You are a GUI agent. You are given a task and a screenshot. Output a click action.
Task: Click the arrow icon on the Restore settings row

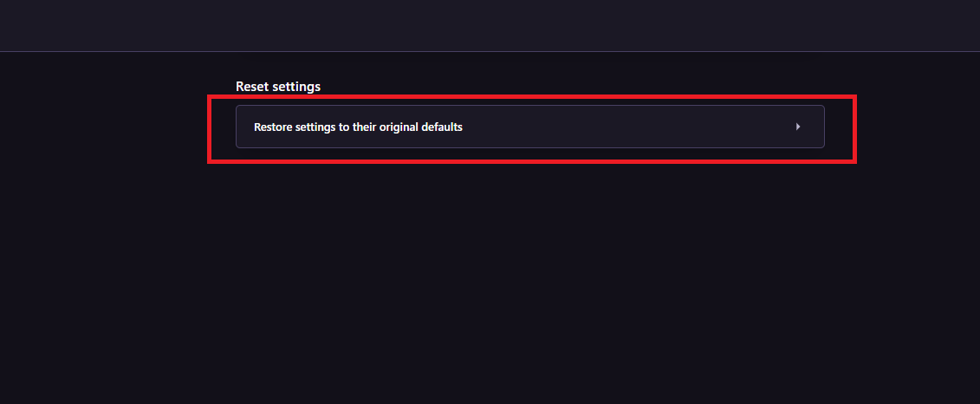tap(797, 127)
